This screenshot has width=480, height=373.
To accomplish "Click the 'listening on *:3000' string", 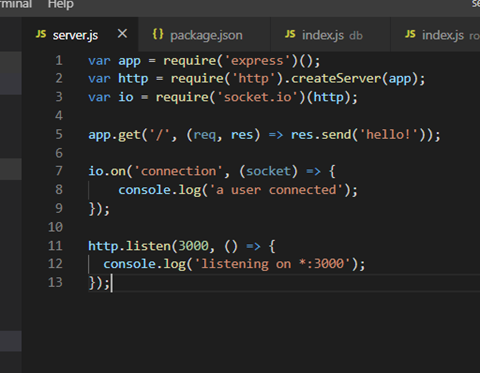I will 273,264.
